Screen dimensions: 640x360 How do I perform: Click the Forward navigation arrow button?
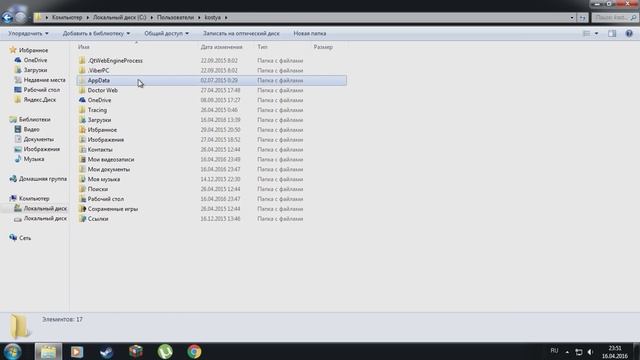click(x=20, y=17)
